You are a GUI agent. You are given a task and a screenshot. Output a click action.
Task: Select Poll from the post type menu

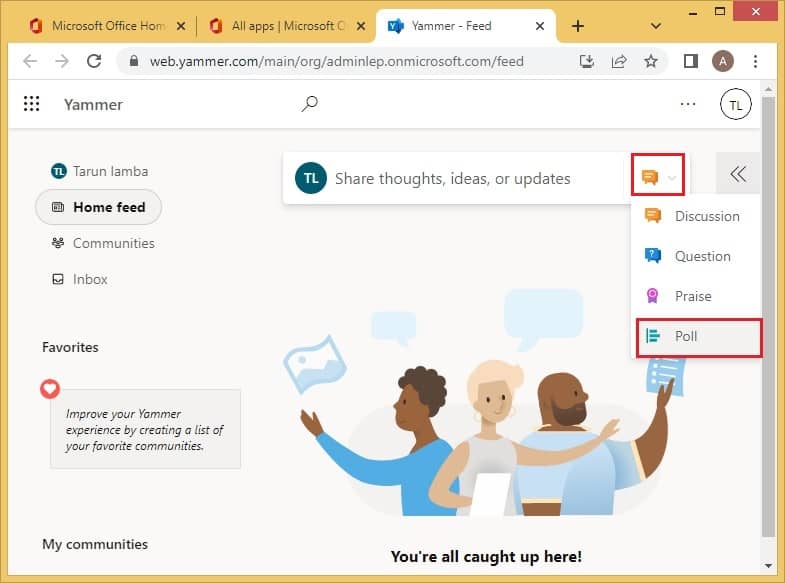pos(699,337)
